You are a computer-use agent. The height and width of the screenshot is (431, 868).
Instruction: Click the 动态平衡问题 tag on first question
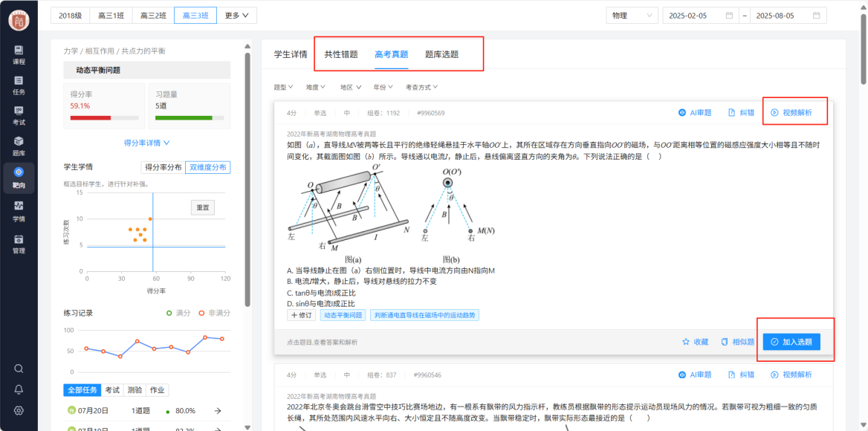coord(343,315)
